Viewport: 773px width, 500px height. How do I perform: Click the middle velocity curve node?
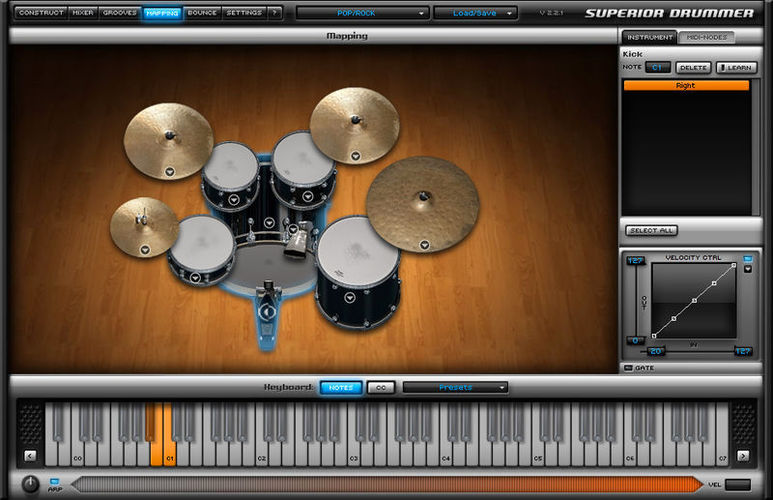(694, 300)
